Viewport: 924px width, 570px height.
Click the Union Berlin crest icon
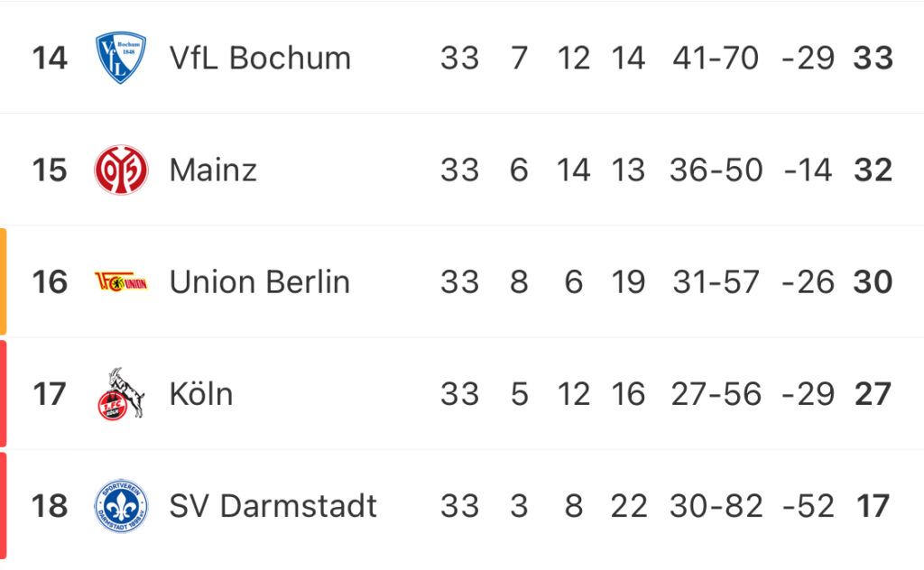[x=121, y=282]
